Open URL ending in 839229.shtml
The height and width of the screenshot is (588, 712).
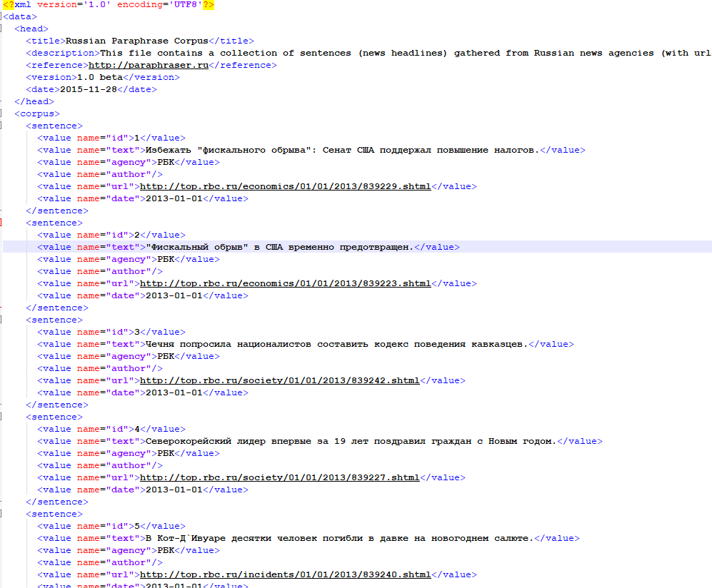[x=285, y=186]
